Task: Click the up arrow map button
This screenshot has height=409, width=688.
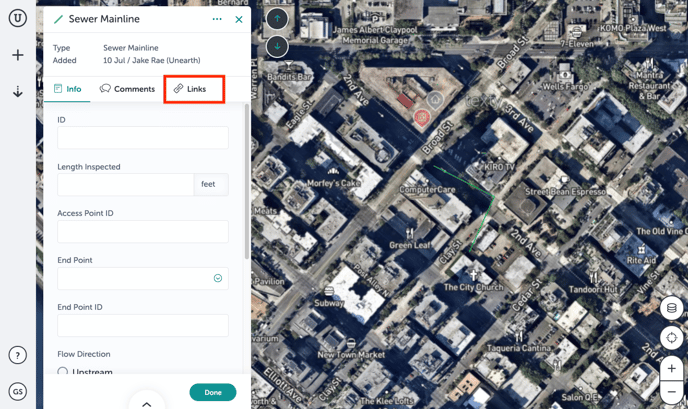Action: [x=277, y=18]
